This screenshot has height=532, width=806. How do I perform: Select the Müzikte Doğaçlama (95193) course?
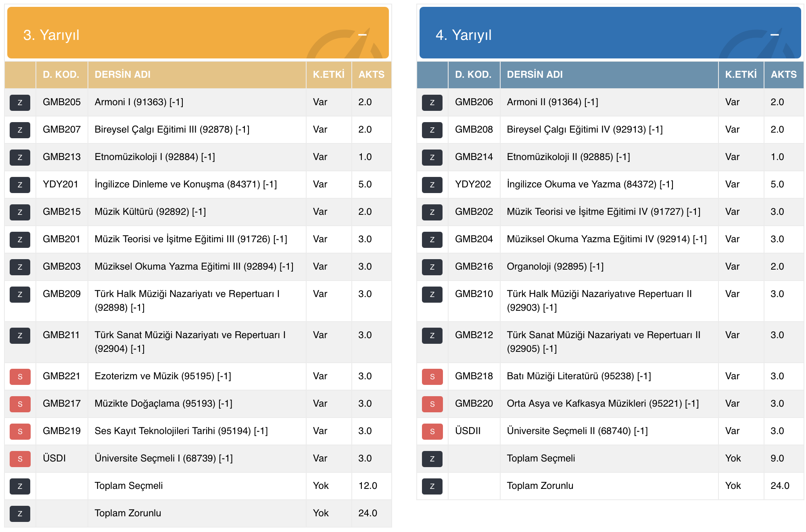tap(163, 403)
